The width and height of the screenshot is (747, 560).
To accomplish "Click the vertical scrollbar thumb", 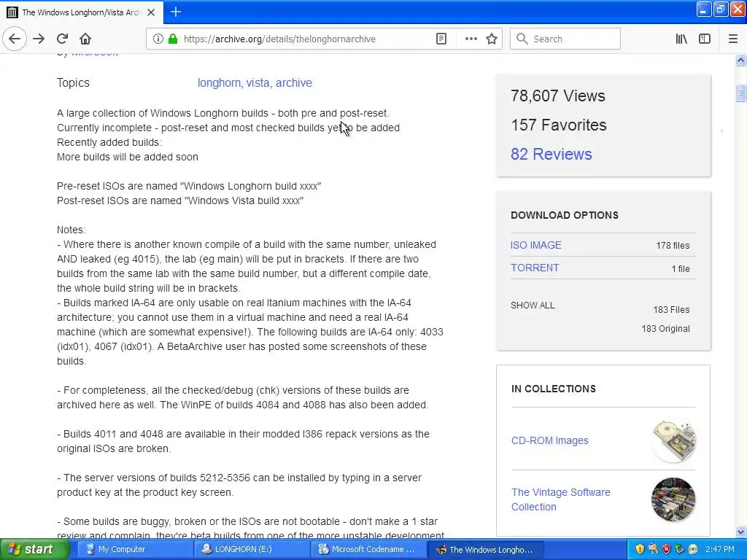I will coord(740,93).
